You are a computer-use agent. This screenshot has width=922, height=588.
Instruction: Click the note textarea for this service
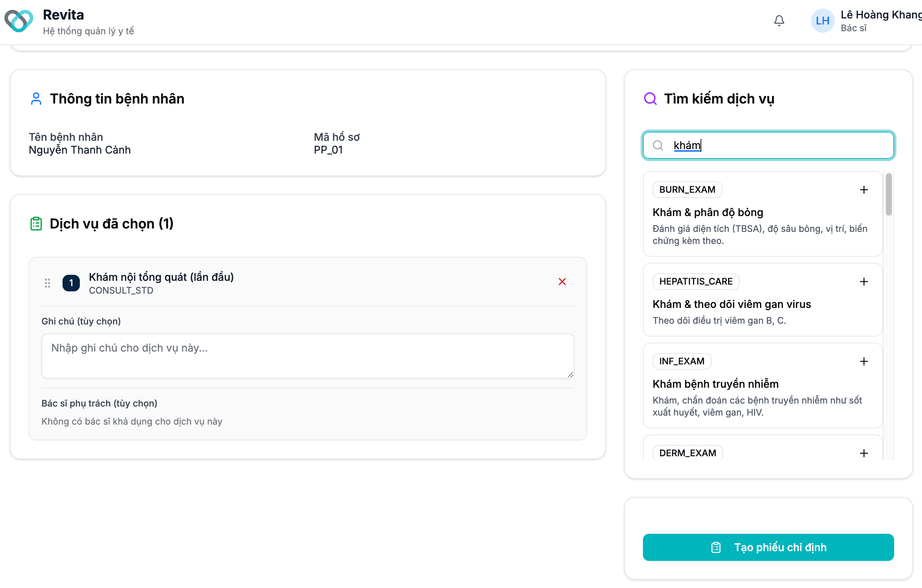point(307,356)
